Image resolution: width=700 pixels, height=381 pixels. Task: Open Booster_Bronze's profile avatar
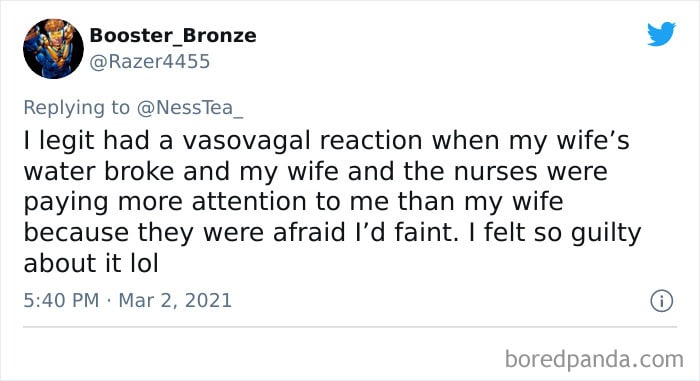53,49
